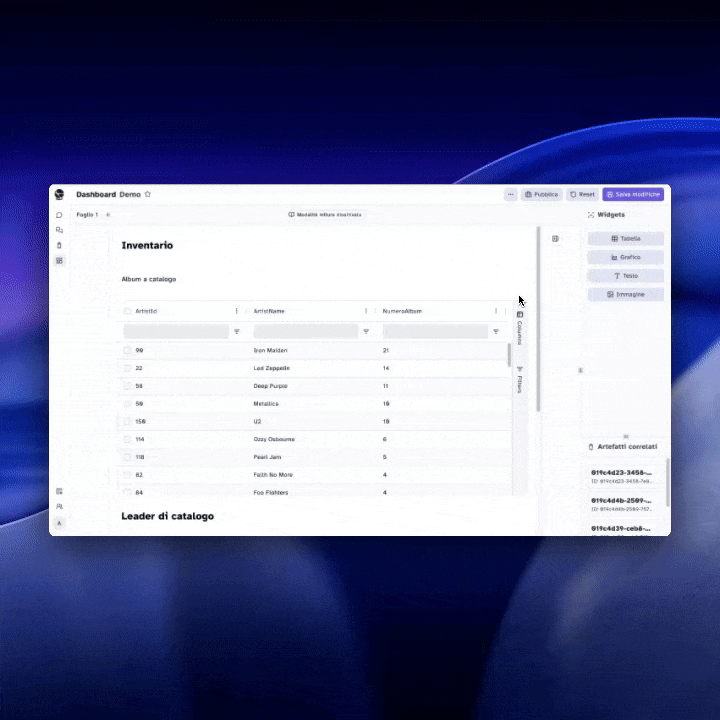The image size is (720, 720).
Task: Select the Deep Purple cell
Action: (270, 386)
